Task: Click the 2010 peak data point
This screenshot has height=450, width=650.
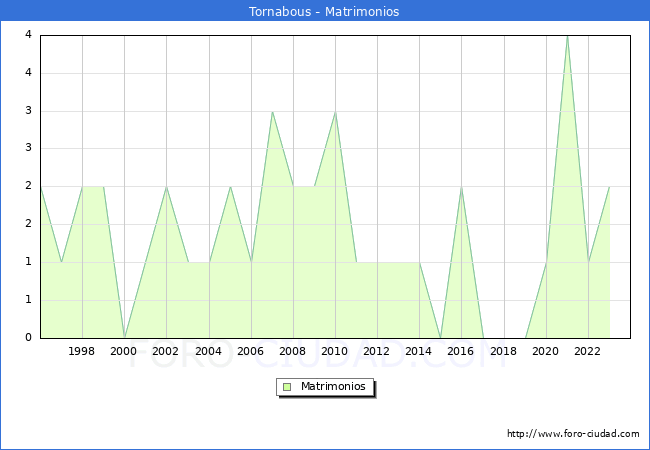Action: 335,111
